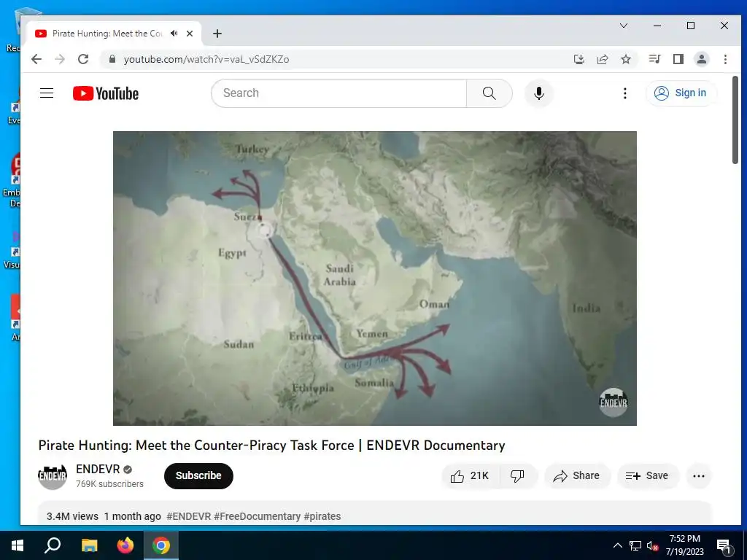
Task: Toggle the Chrome side panel
Action: point(678,59)
